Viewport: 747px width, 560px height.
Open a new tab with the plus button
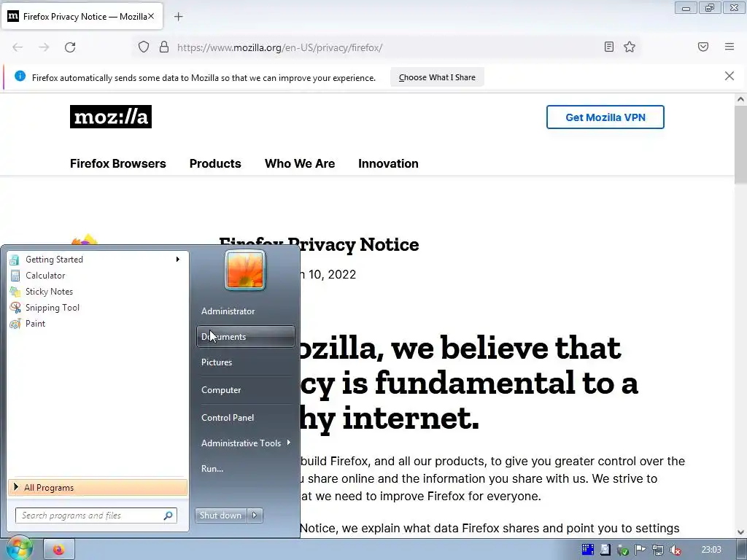coord(178,17)
